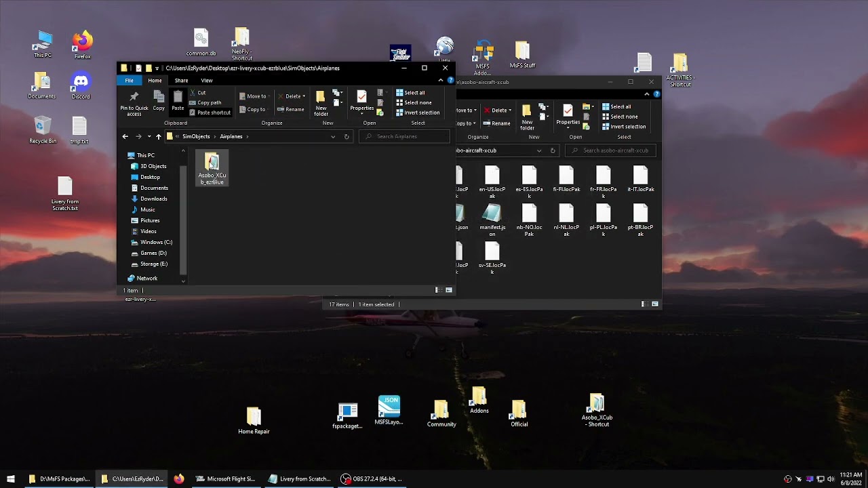Select Discord desktop shortcut

click(x=81, y=86)
